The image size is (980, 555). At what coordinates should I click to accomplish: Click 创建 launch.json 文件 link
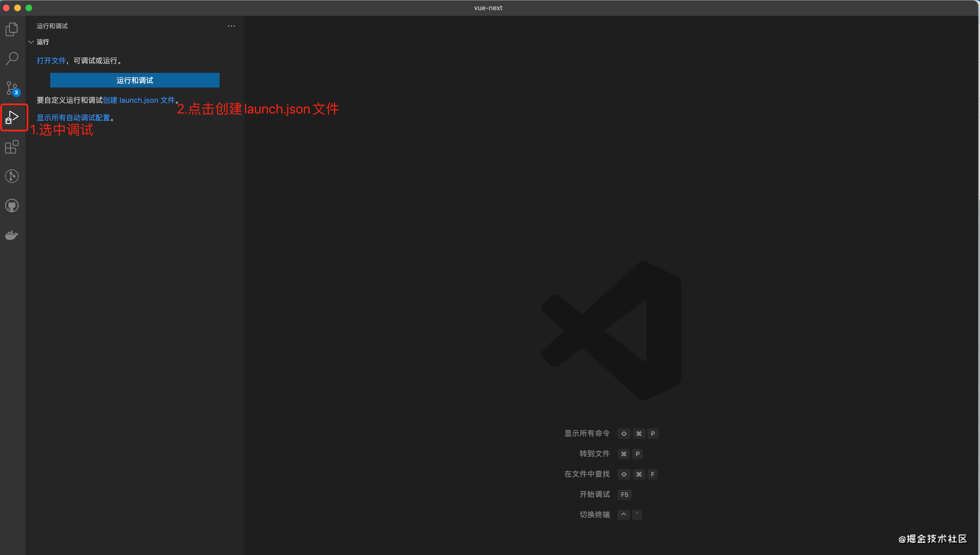[139, 100]
